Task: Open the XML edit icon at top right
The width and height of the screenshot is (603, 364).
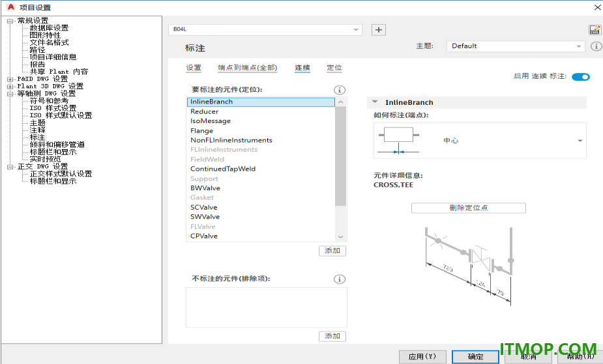Action: (595, 30)
